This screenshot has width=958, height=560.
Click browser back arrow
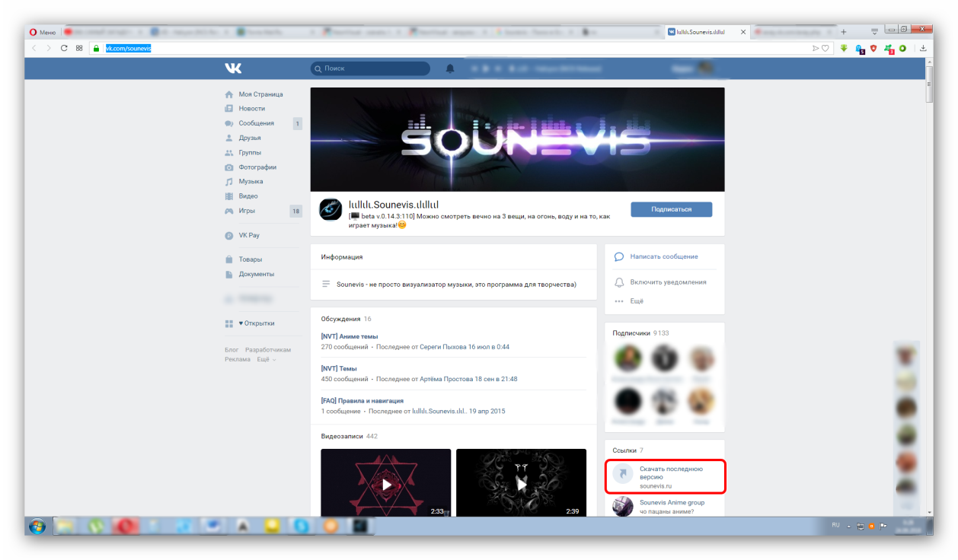[34, 48]
